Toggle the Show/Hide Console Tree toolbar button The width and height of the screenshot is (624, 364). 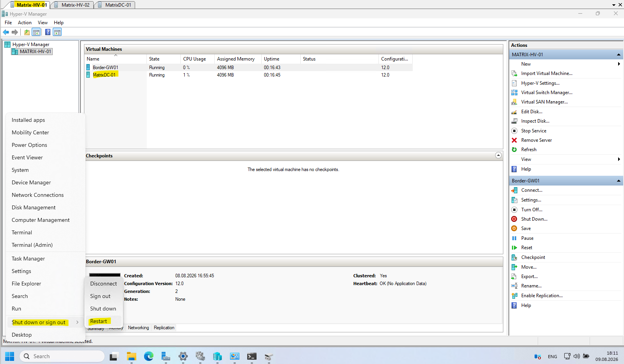pos(36,32)
